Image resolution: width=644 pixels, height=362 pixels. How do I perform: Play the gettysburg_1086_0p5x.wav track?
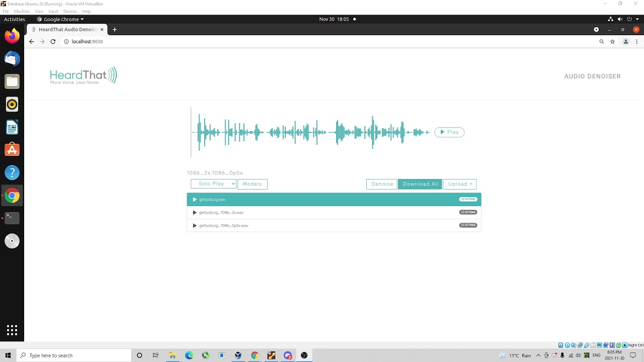tap(195, 226)
